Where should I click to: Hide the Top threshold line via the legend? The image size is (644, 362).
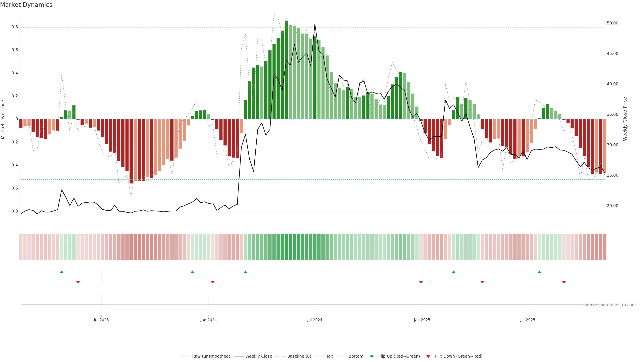[x=330, y=356]
